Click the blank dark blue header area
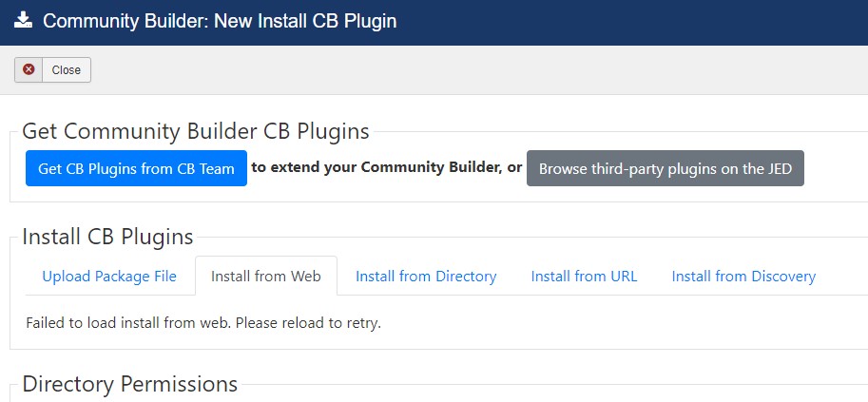Image resolution: width=868 pixels, height=402 pixels. (631, 22)
